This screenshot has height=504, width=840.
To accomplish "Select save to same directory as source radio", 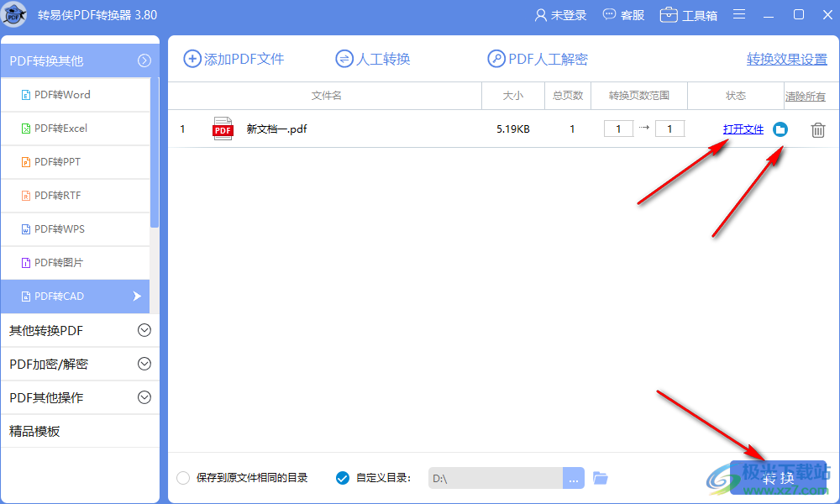I will pos(183,478).
